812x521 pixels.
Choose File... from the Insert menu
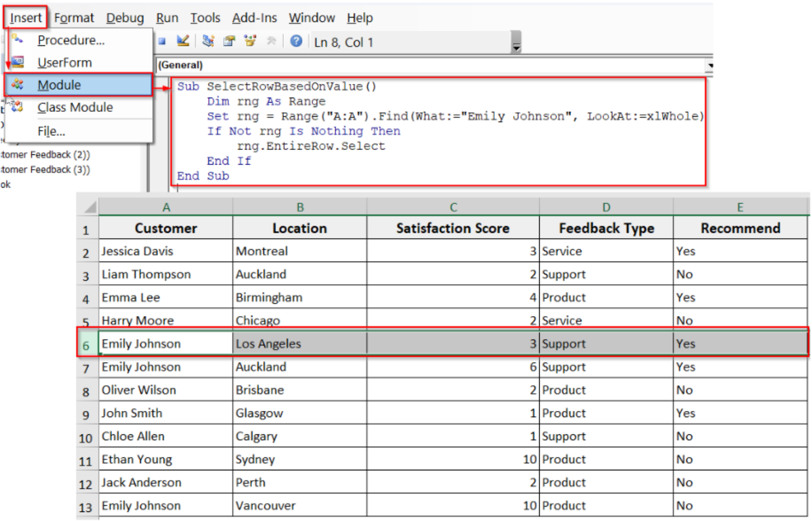pyautogui.click(x=51, y=131)
